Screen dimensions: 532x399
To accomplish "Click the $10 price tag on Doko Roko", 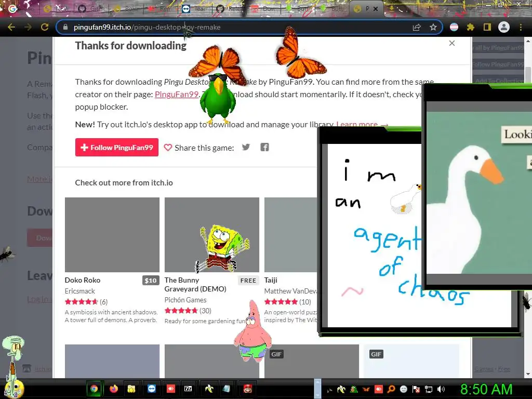I will pos(151,280).
